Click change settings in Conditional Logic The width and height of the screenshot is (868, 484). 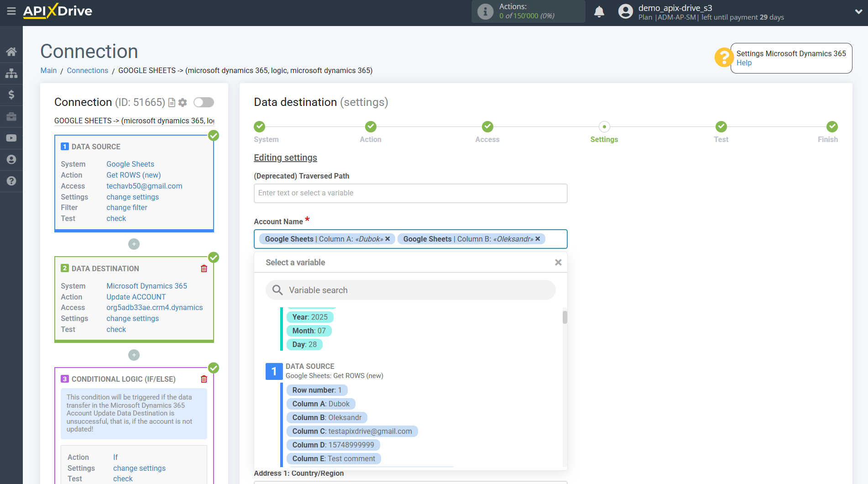click(139, 468)
